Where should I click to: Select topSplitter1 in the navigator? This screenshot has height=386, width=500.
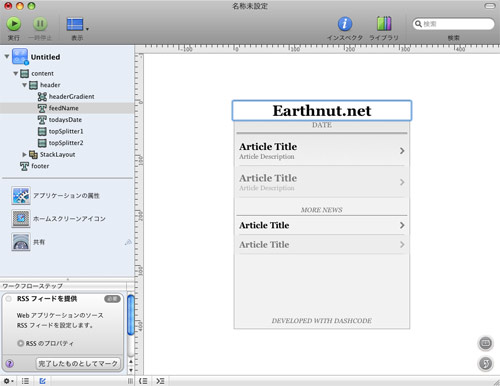pyautogui.click(x=66, y=131)
